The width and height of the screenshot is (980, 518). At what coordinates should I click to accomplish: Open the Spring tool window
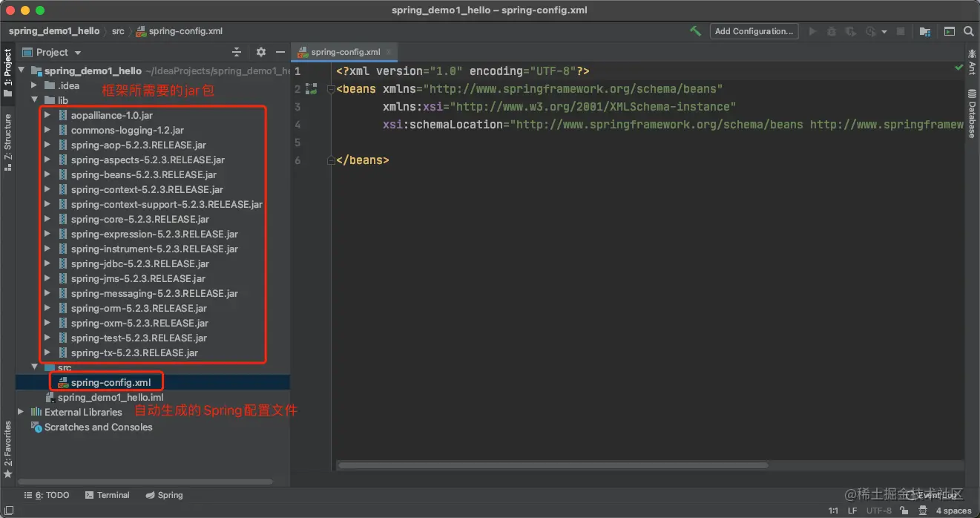pos(164,495)
